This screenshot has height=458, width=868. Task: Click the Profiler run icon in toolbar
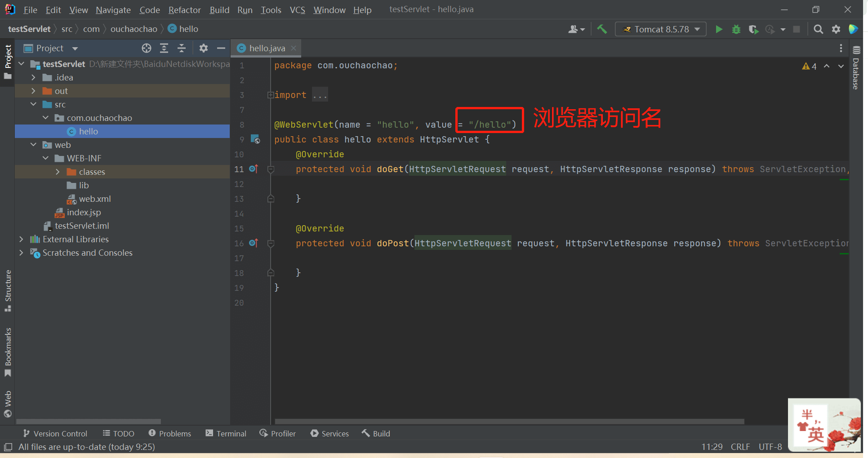(770, 29)
